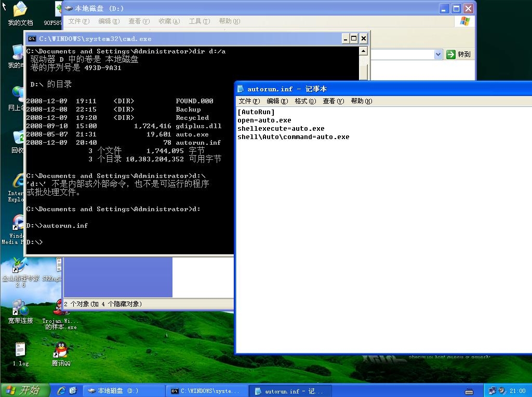Screen dimensions: 532x397
Task: Click the autorun.inf entry in dir listing
Action: click(x=198, y=143)
